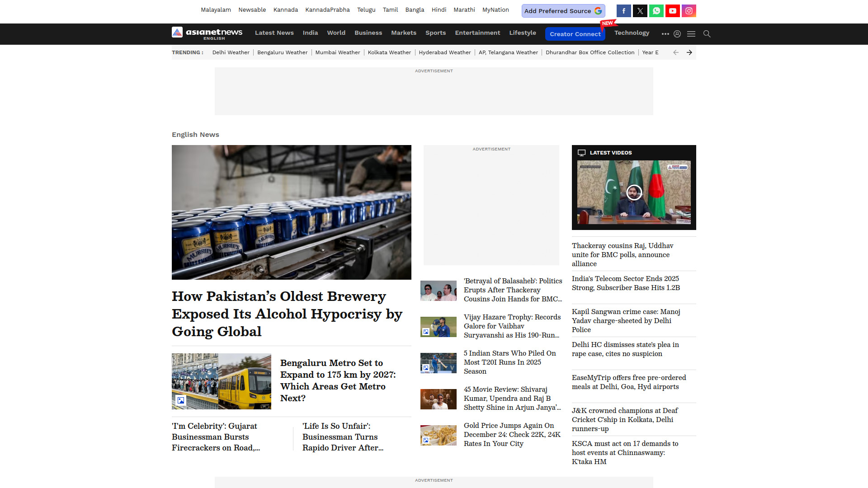Play the latest video thumbnail
Viewport: 868px width, 488px height.
[633, 192]
